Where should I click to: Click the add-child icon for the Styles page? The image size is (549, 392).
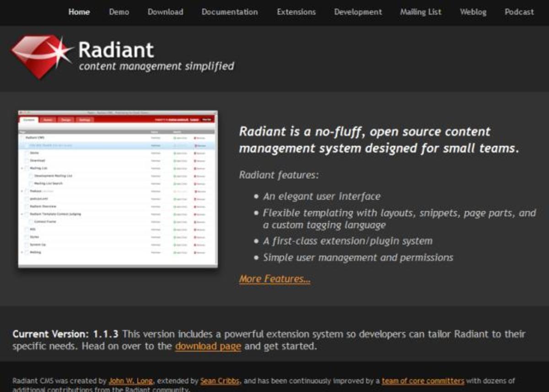(178, 237)
